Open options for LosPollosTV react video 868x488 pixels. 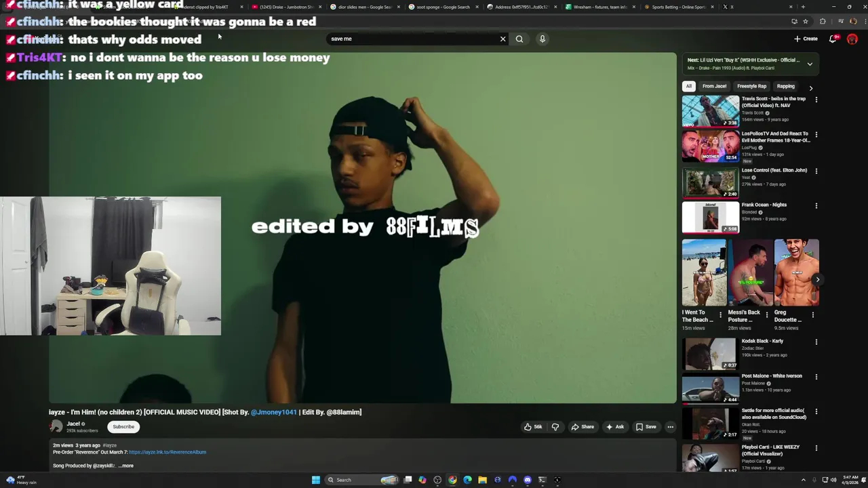pyautogui.click(x=816, y=135)
